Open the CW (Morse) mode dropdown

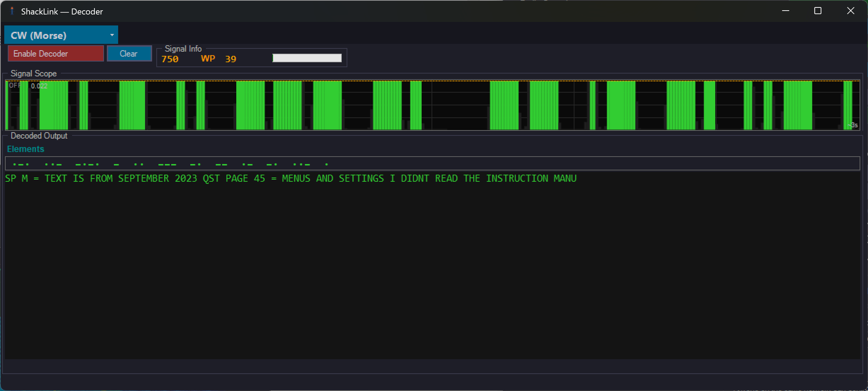click(x=61, y=35)
